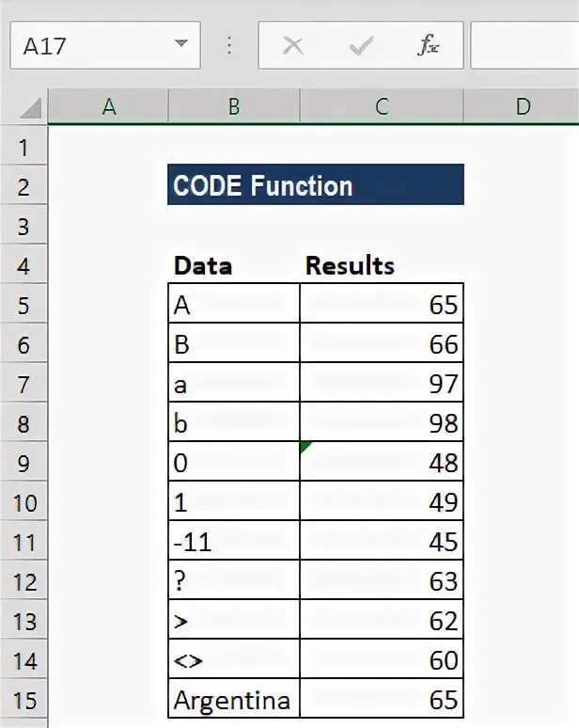Viewport: 579px width, 728px height.
Task: Select row 15 header
Action: 23,701
